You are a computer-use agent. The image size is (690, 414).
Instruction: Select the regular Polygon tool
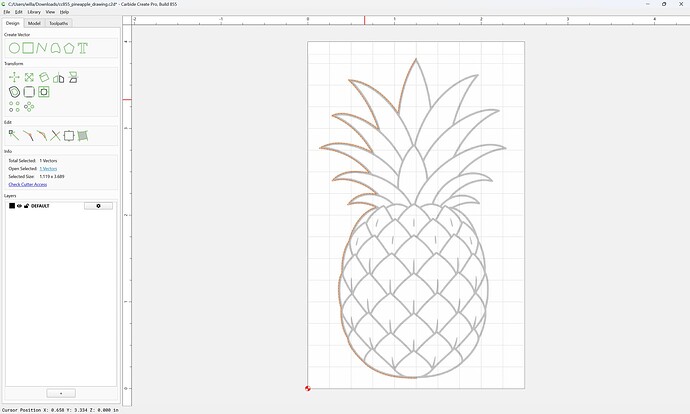coord(69,48)
